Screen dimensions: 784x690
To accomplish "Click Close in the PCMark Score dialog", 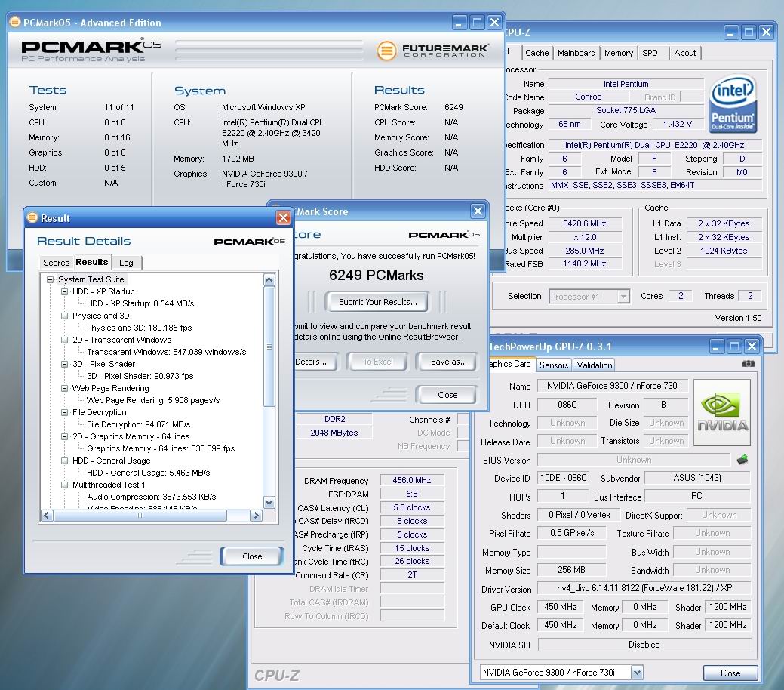I will [x=447, y=395].
